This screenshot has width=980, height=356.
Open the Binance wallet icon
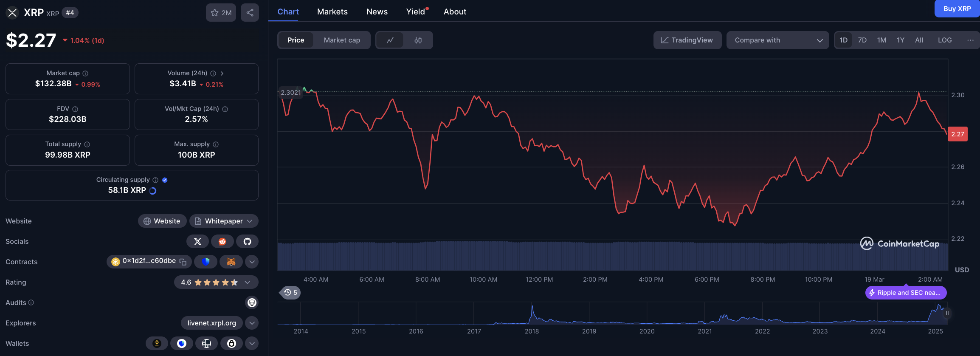[157, 343]
